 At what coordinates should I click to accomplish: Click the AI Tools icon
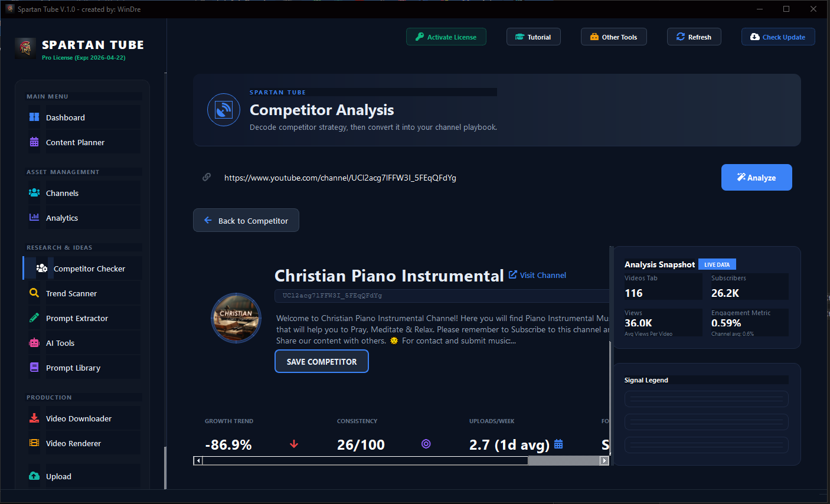click(35, 342)
